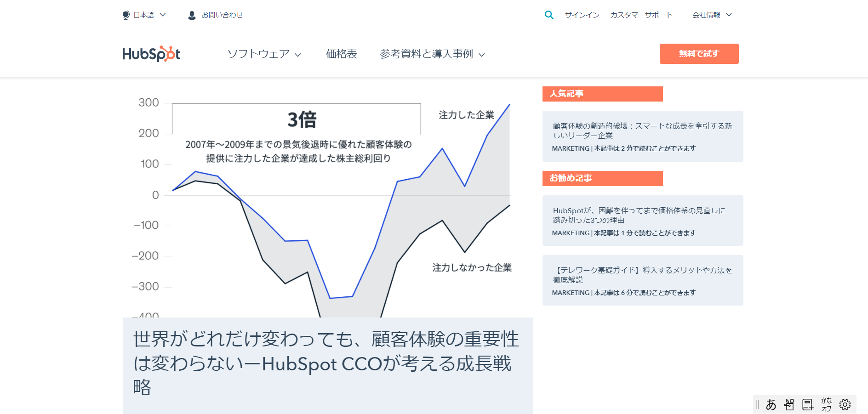Click the contact person icon
This screenshot has width=868, height=414.
coord(192,15)
